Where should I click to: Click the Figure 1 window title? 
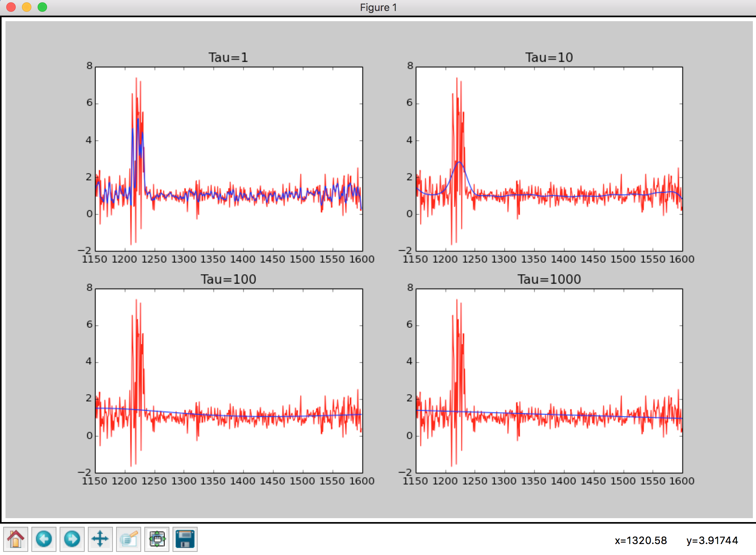coord(378,7)
